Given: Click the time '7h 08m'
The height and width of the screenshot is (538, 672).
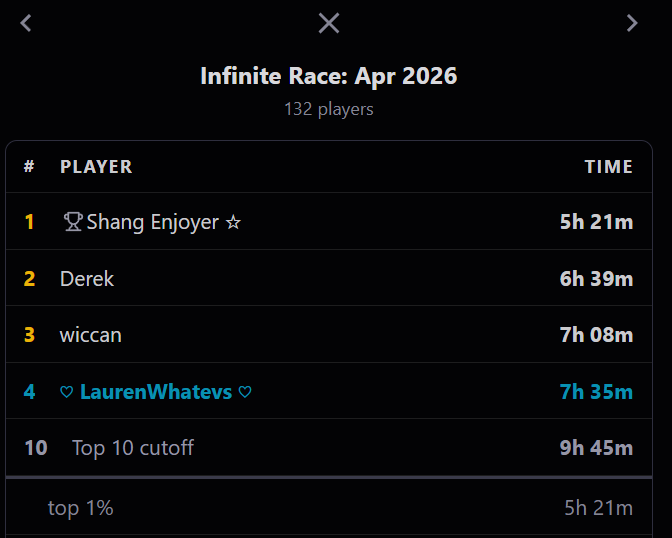Looking at the screenshot, I should pyautogui.click(x=596, y=335).
